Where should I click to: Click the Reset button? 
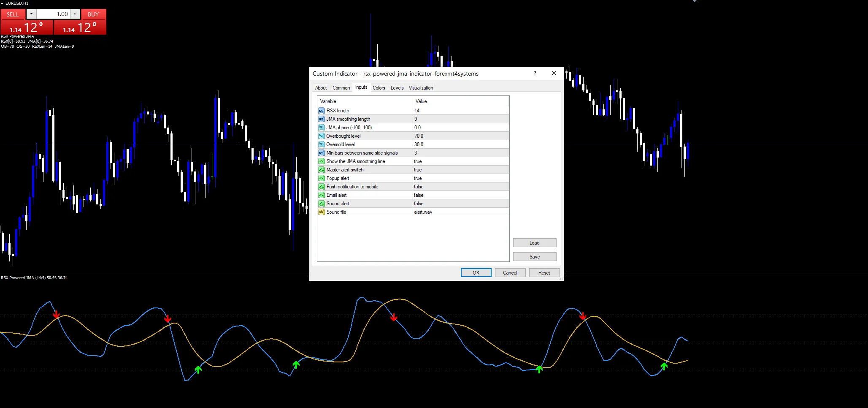click(544, 273)
